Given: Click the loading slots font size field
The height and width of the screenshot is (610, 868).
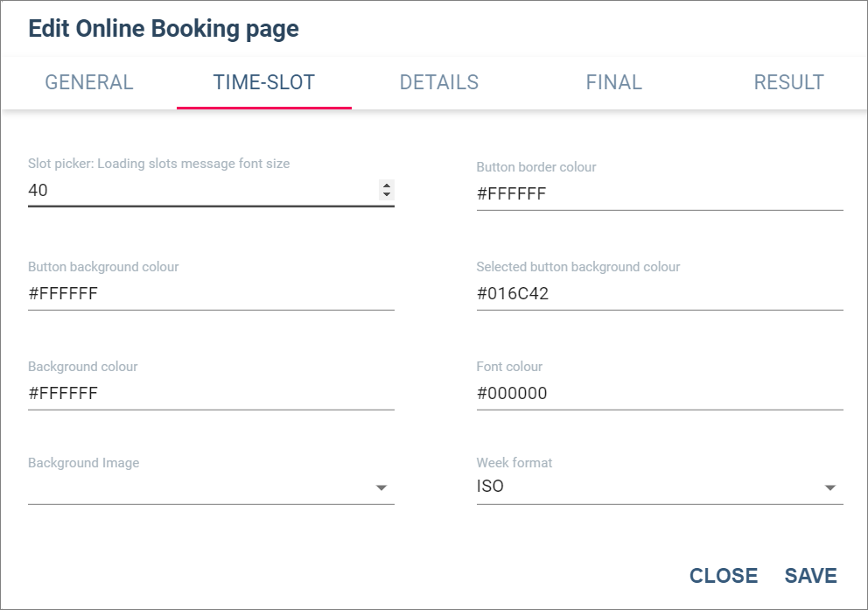Looking at the screenshot, I should [201, 189].
